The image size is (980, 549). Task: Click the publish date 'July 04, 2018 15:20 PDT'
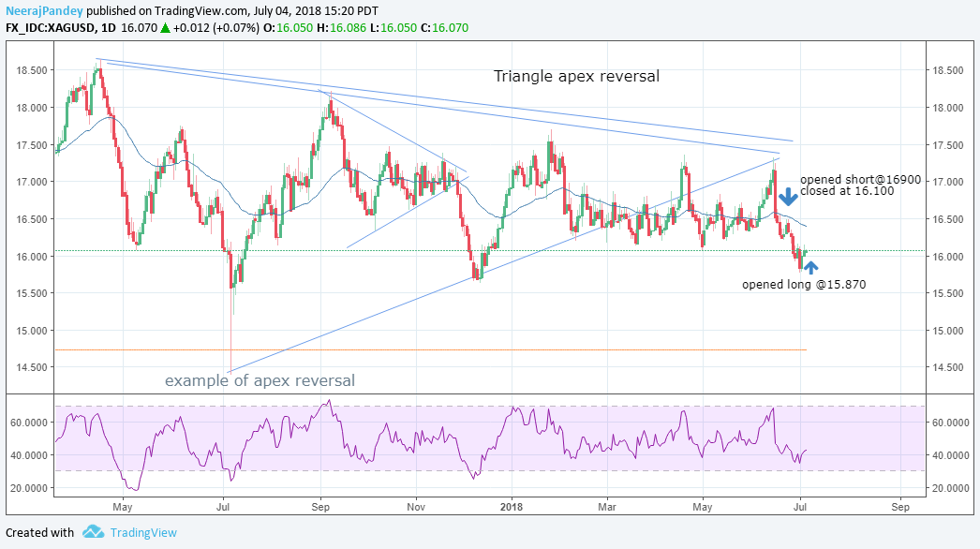315,11
